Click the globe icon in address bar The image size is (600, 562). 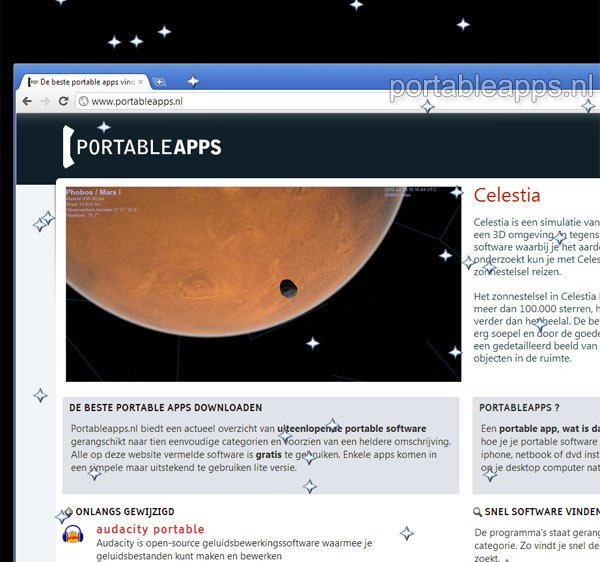pyautogui.click(x=83, y=101)
